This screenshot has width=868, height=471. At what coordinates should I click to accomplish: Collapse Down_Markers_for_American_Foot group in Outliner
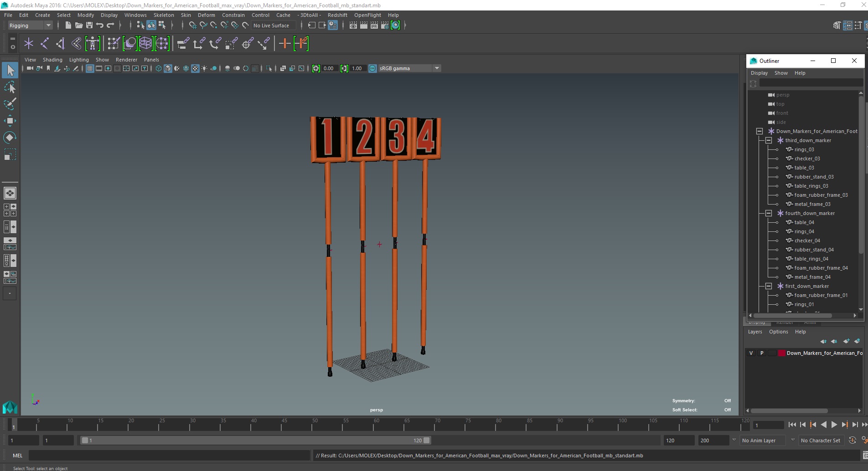[759, 131]
